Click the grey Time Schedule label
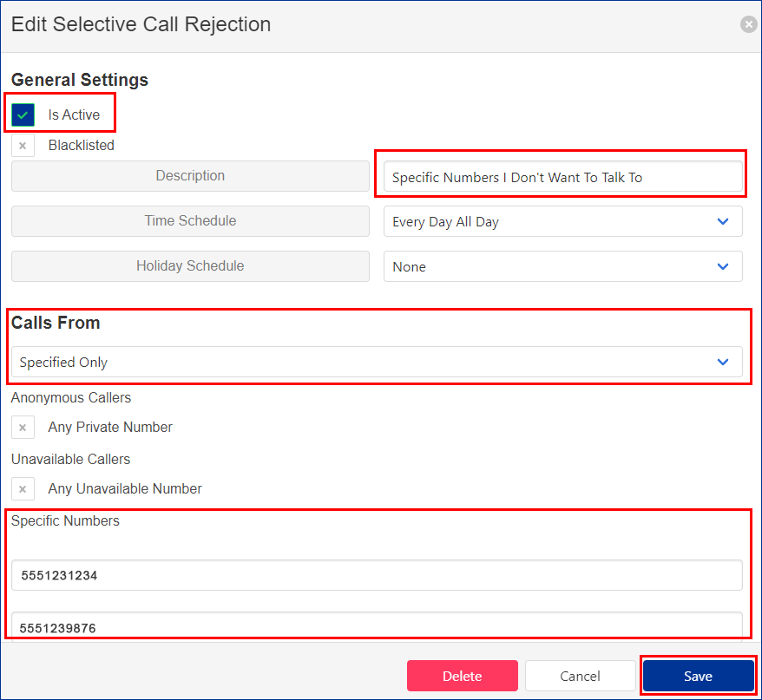The height and width of the screenshot is (700, 762). [x=190, y=221]
